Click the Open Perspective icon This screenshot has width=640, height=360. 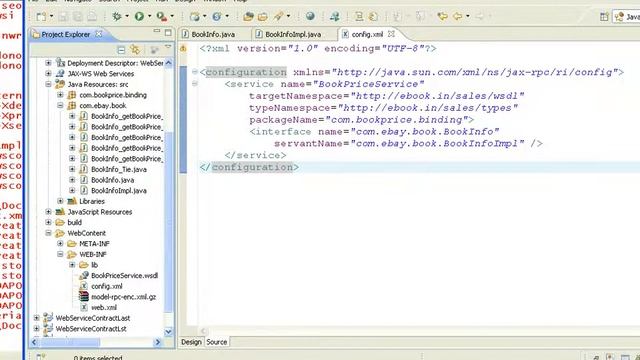pos(604,17)
